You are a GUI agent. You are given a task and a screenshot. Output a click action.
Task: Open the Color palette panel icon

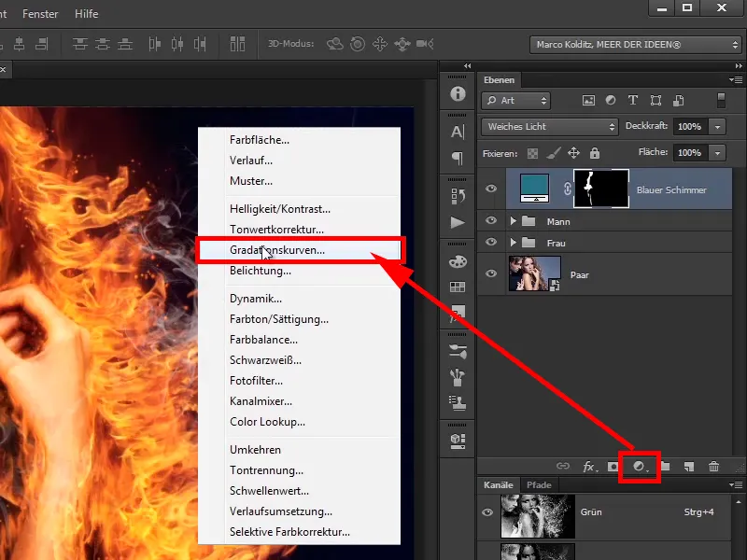[x=458, y=261]
